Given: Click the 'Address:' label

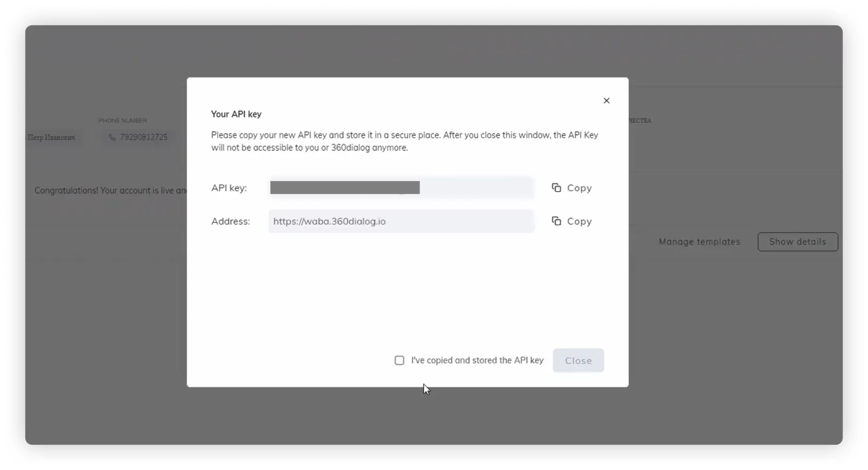Looking at the screenshot, I should pos(230,221).
